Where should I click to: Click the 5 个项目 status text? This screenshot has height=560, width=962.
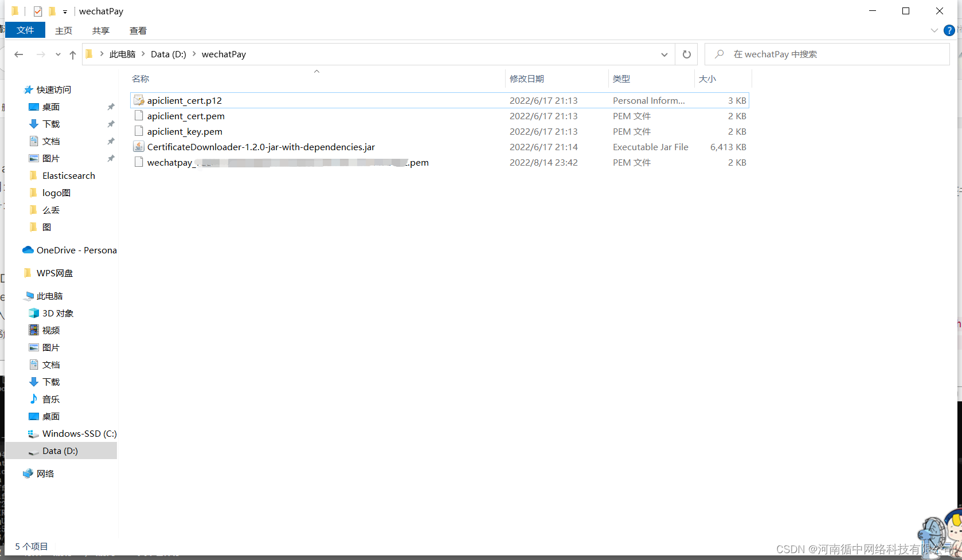click(x=32, y=546)
